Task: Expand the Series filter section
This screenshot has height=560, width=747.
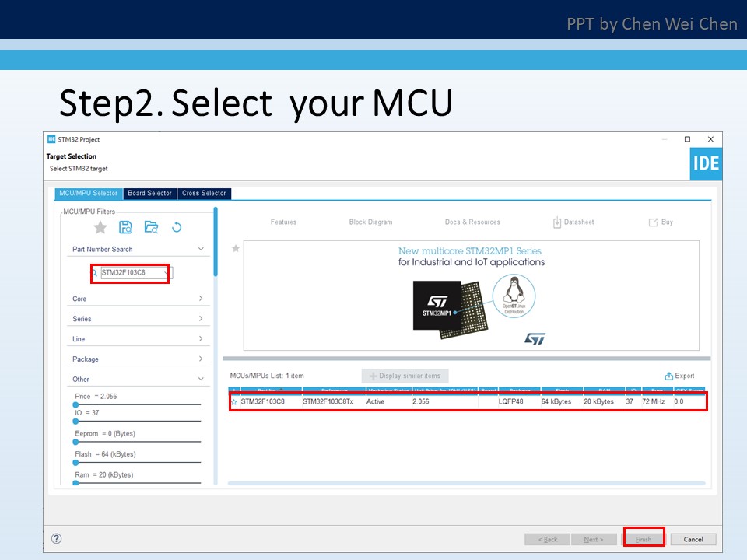Action: [201, 319]
